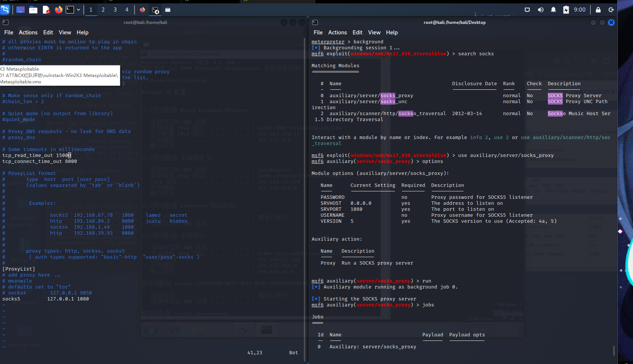Image resolution: width=633 pixels, height=364 pixels.
Task: Click the right terminal's vertical scrollbar
Action: [614, 351]
